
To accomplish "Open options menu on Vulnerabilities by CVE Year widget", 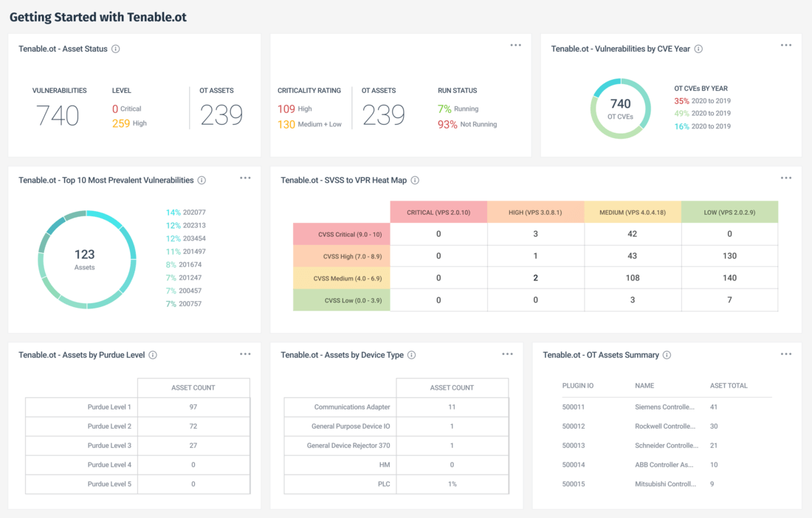I will (786, 45).
